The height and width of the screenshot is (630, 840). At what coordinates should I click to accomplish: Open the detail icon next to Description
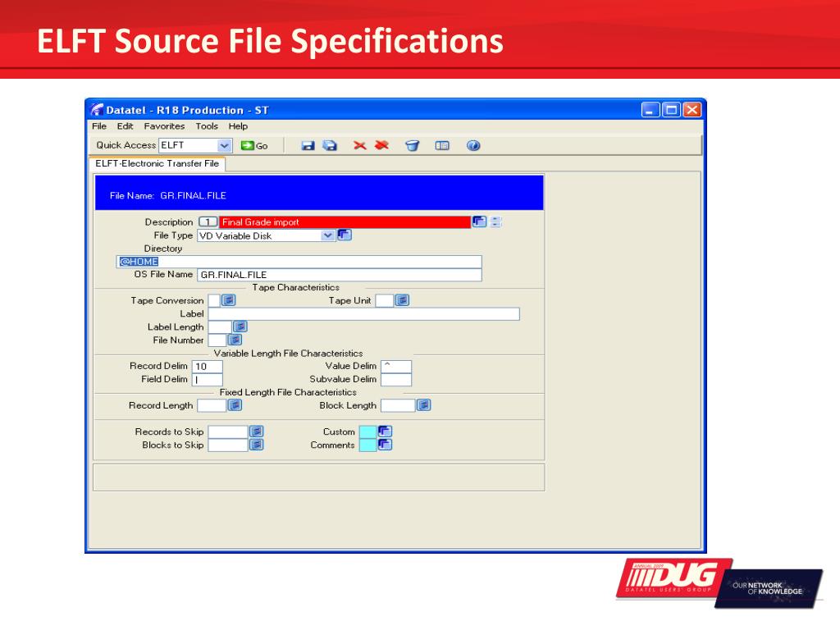[x=479, y=221]
